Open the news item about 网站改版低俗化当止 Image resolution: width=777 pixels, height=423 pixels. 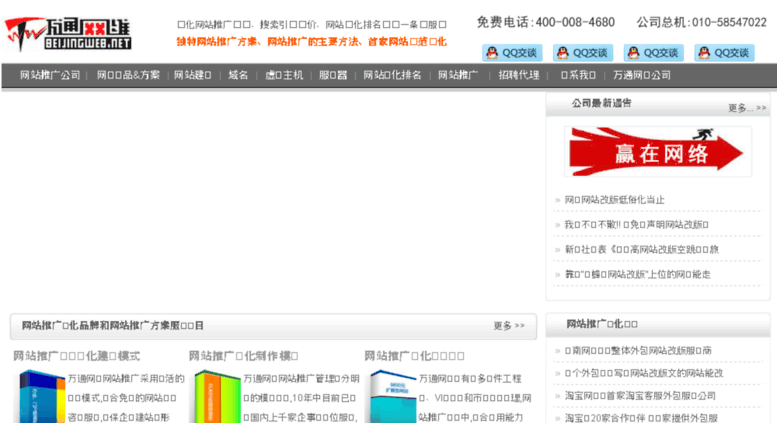point(614,200)
